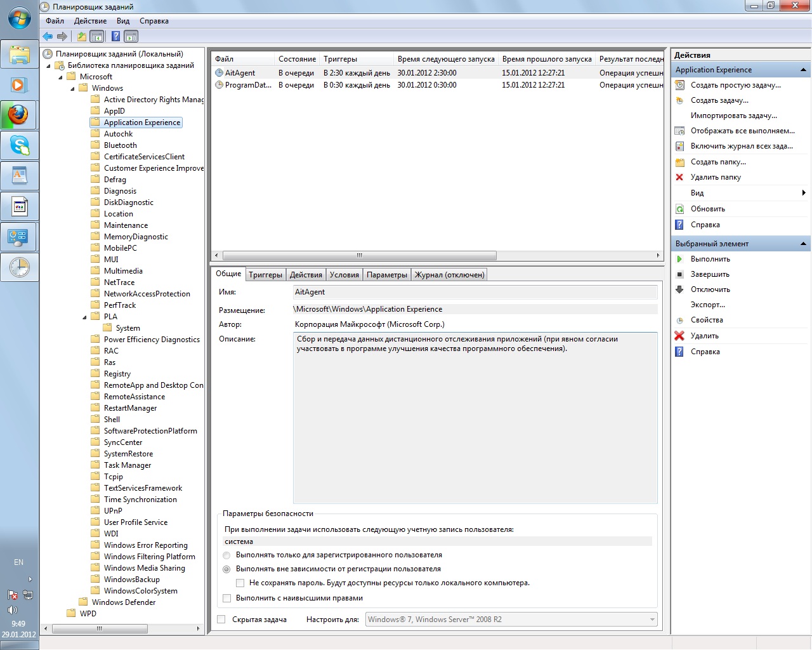Click the Имя field showing AitAgent
The width and height of the screenshot is (812, 650).
475,292
